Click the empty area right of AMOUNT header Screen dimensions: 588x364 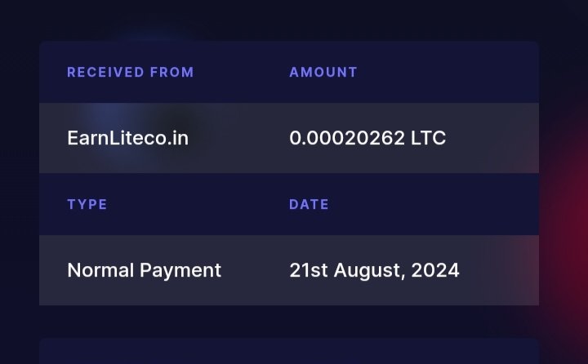(x=449, y=72)
